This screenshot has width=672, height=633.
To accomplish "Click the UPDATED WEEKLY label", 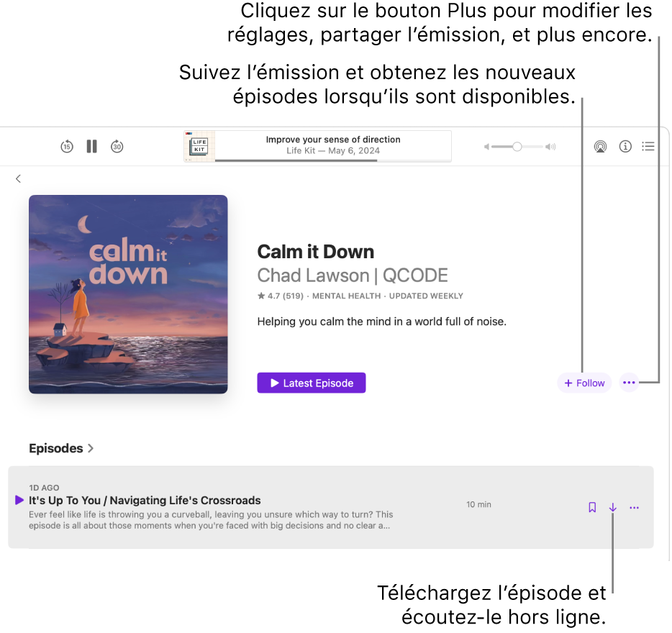I will (x=426, y=296).
